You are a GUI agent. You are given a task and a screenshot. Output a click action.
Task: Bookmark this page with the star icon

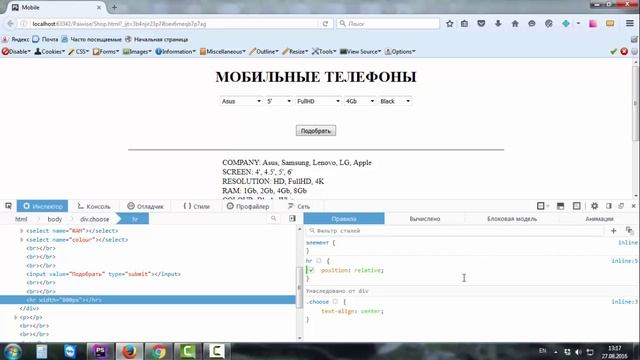tap(449, 24)
